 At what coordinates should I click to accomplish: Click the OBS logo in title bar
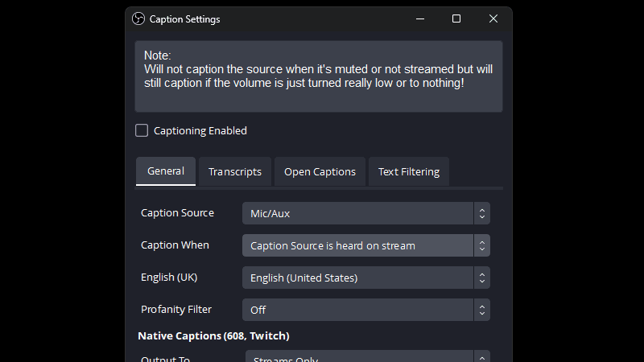(x=138, y=19)
